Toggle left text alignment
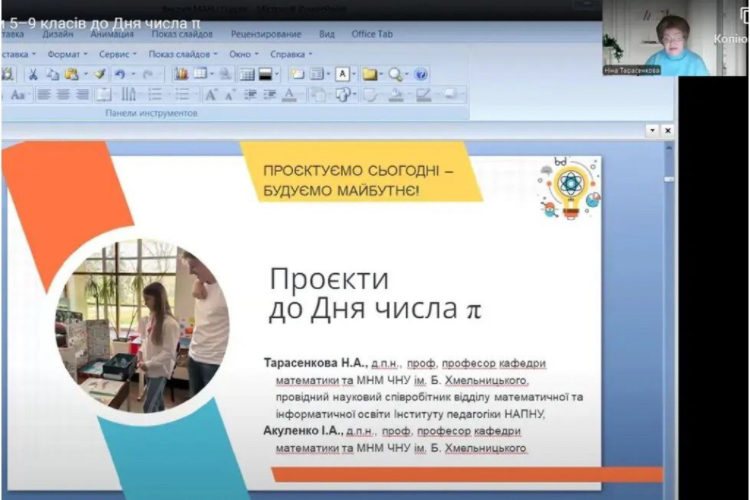750x500 pixels. tap(44, 95)
